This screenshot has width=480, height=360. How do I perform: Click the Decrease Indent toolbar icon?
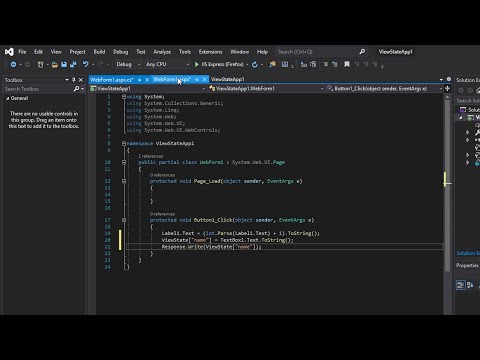[325, 64]
